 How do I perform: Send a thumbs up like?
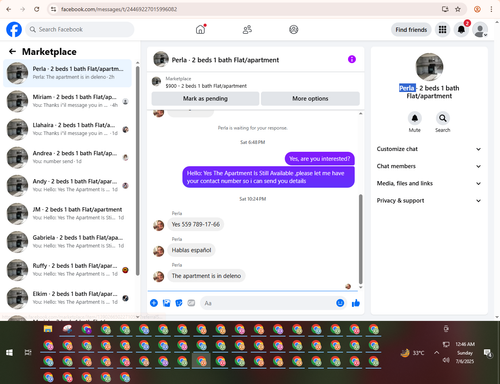pyautogui.click(x=356, y=303)
